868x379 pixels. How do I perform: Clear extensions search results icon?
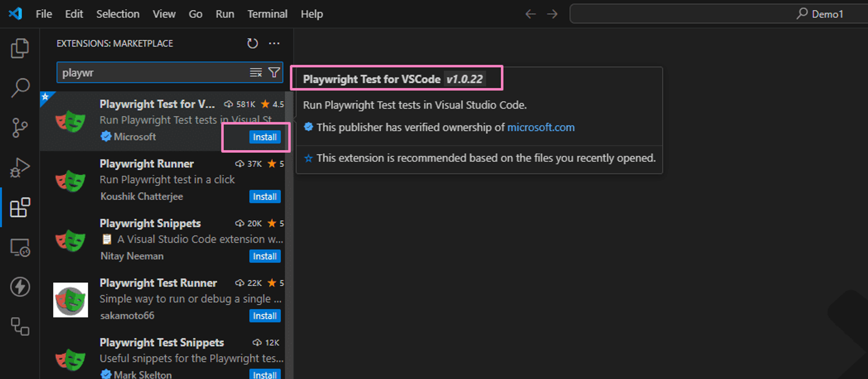pos(255,73)
